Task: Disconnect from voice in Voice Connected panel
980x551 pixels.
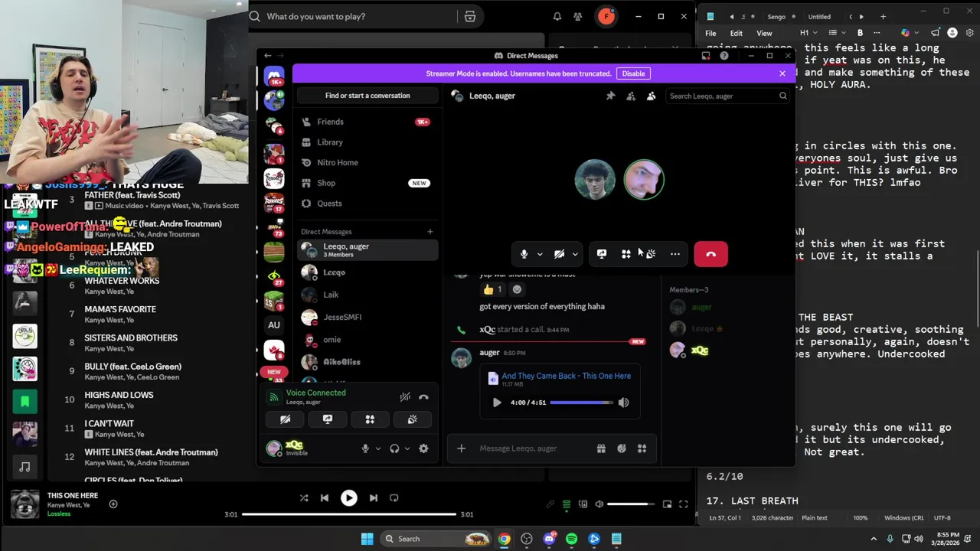Action: (x=423, y=397)
